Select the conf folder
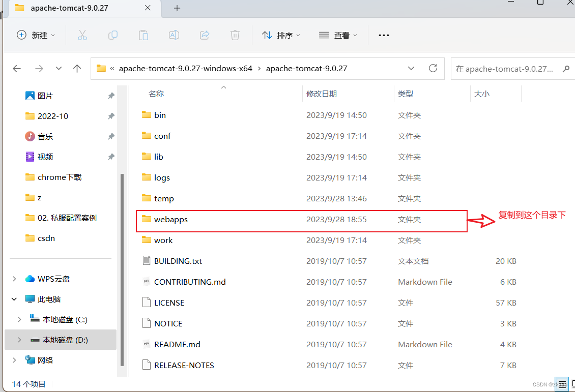Image resolution: width=575 pixels, height=392 pixels. (156, 136)
